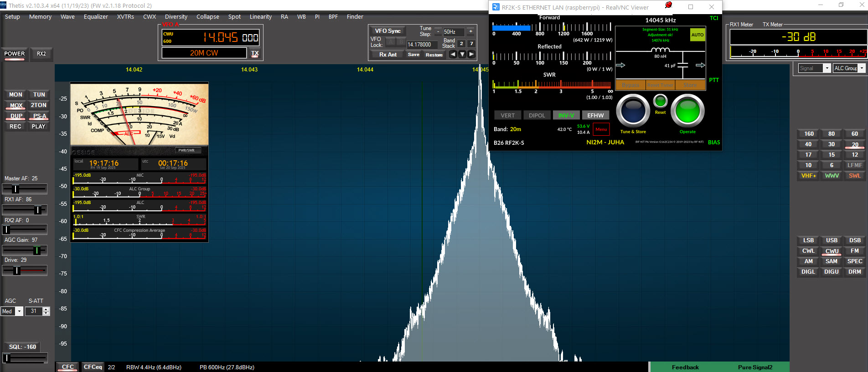The image size is (868, 372).
Task: Adjust the AGC Gain slider
Action: point(25,250)
